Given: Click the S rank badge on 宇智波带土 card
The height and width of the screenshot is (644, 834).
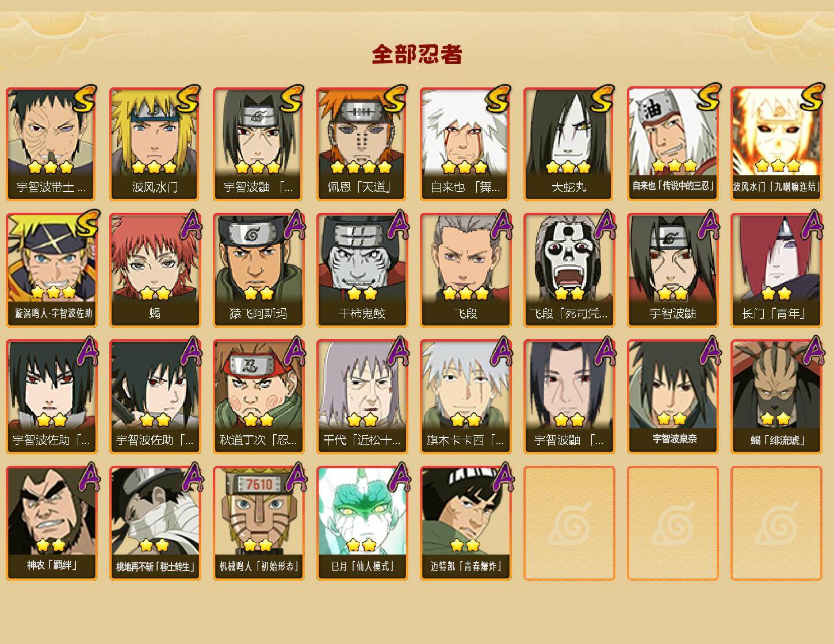Looking at the screenshot, I should click(84, 98).
